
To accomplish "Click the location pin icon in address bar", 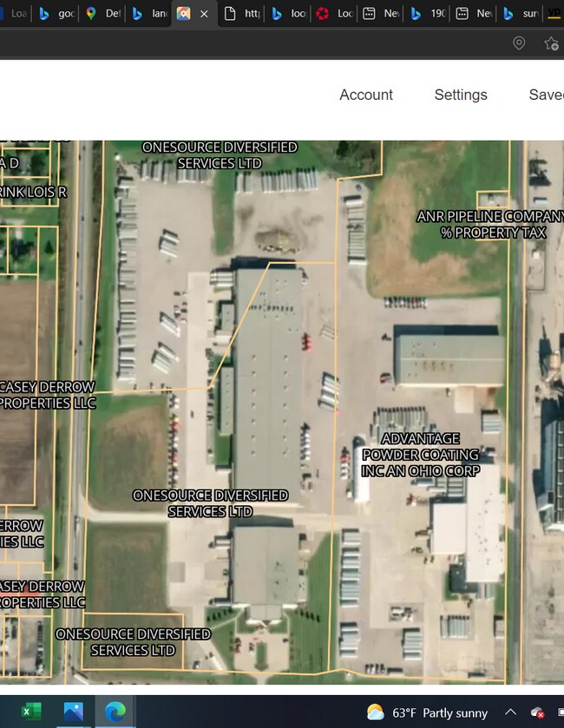I will (519, 43).
